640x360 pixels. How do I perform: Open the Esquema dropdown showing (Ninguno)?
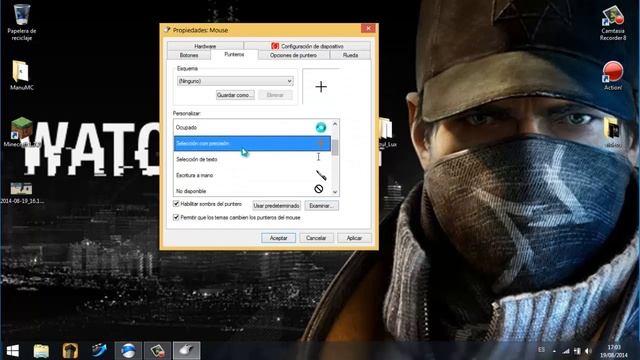coord(235,81)
